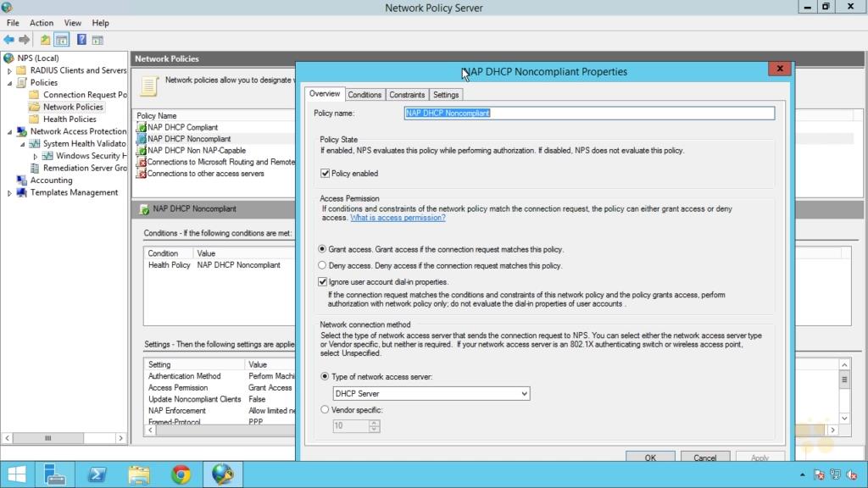Click the Network Access Protection icon
This screenshot has width=868, height=488.
[21, 131]
